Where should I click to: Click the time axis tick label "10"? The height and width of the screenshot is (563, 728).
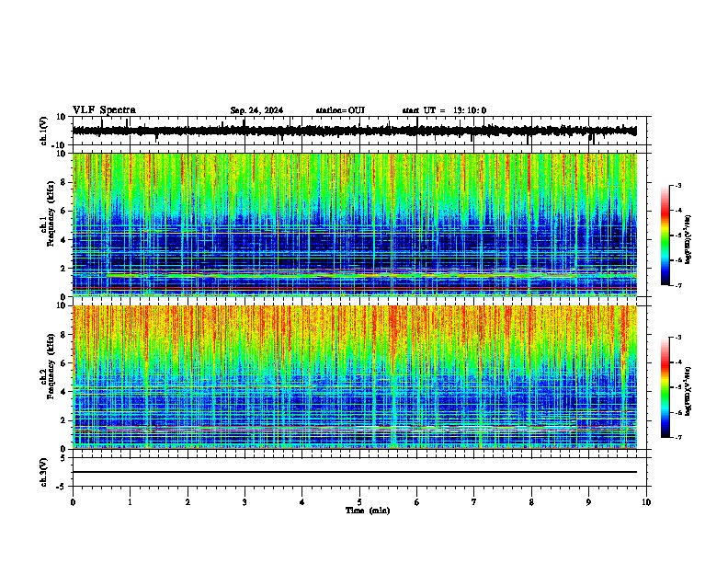(646, 502)
